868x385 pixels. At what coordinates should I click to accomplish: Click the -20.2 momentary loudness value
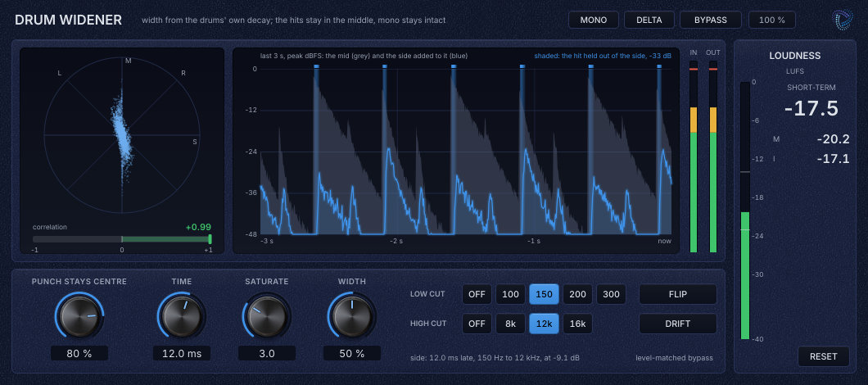[x=833, y=139]
